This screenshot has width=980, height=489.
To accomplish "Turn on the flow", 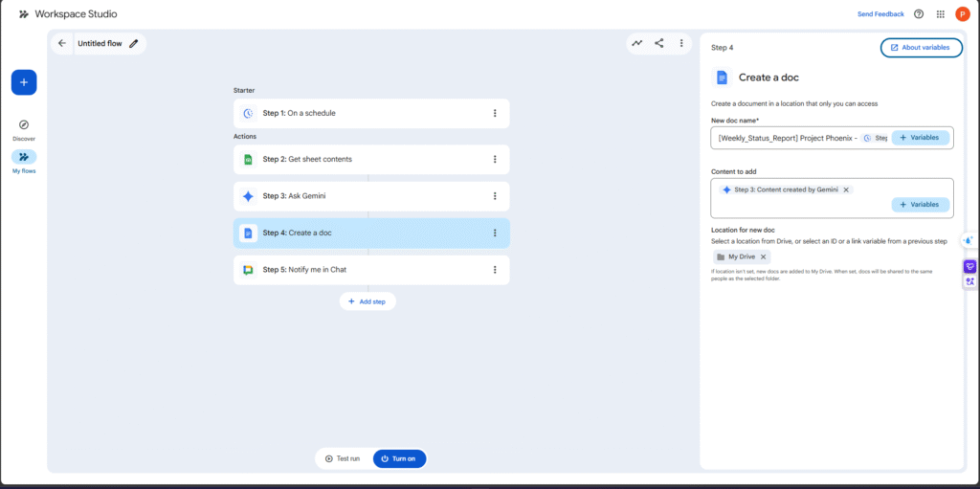I will click(x=399, y=458).
